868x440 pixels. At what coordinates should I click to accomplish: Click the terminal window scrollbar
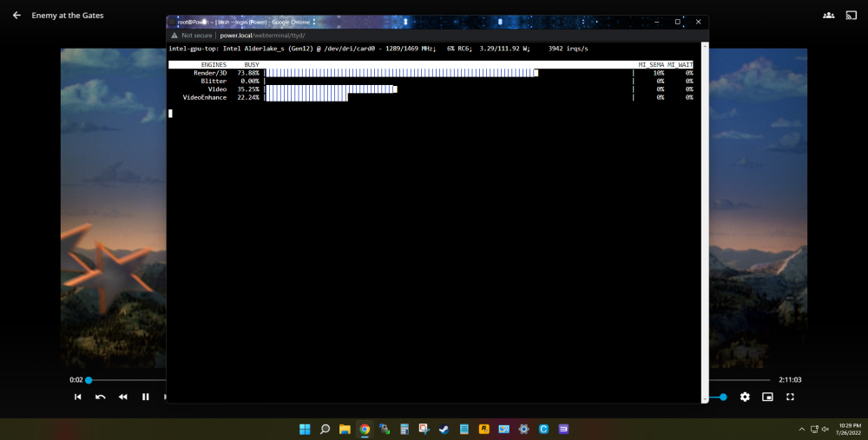tap(705, 222)
